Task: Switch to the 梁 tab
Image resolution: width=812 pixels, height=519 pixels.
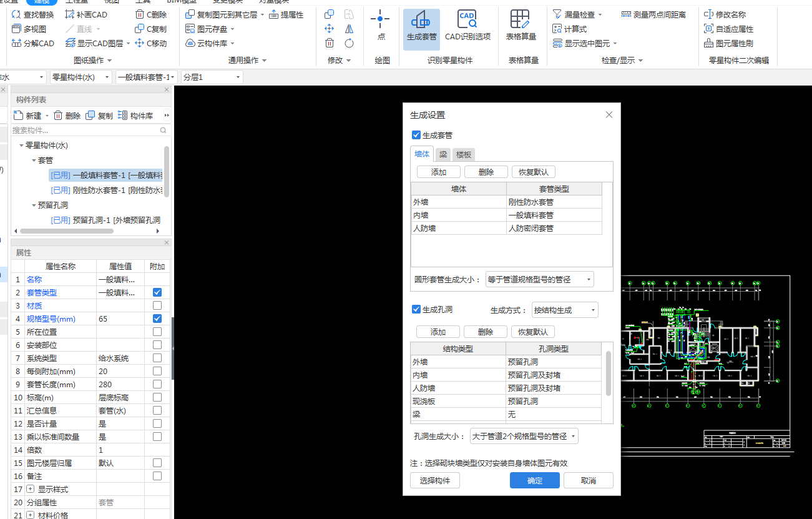Action: coord(443,154)
